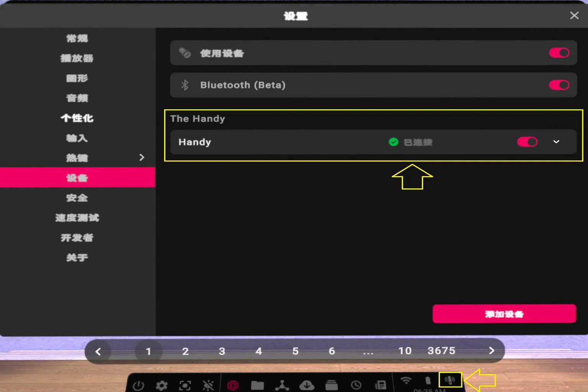This screenshot has width=588, height=392.
Task: Click the battery status icon
Action: click(428, 380)
